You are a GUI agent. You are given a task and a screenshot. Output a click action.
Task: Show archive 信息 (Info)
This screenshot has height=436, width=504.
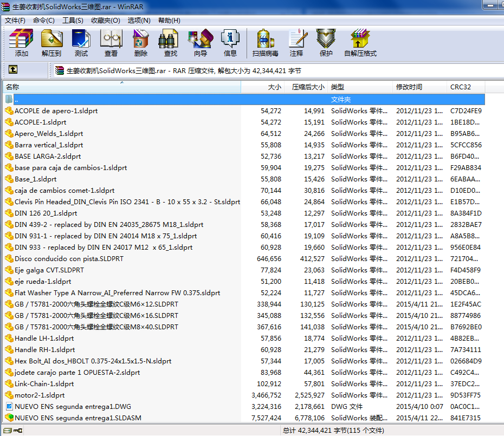230,43
